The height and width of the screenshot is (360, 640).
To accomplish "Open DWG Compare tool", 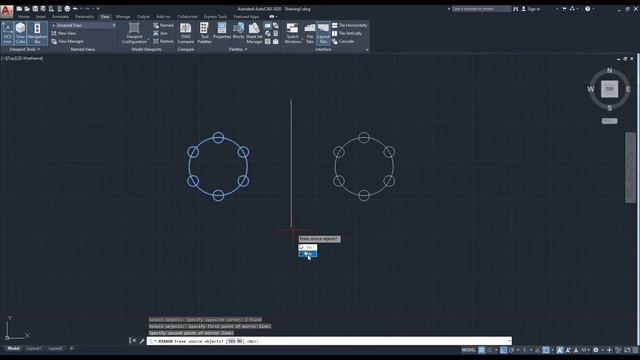I will [x=186, y=33].
